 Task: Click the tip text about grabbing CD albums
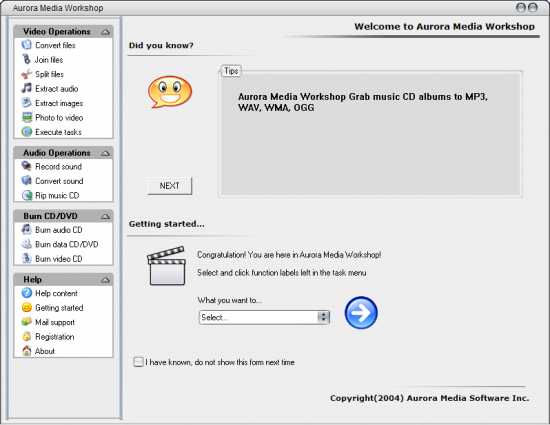pos(363,102)
